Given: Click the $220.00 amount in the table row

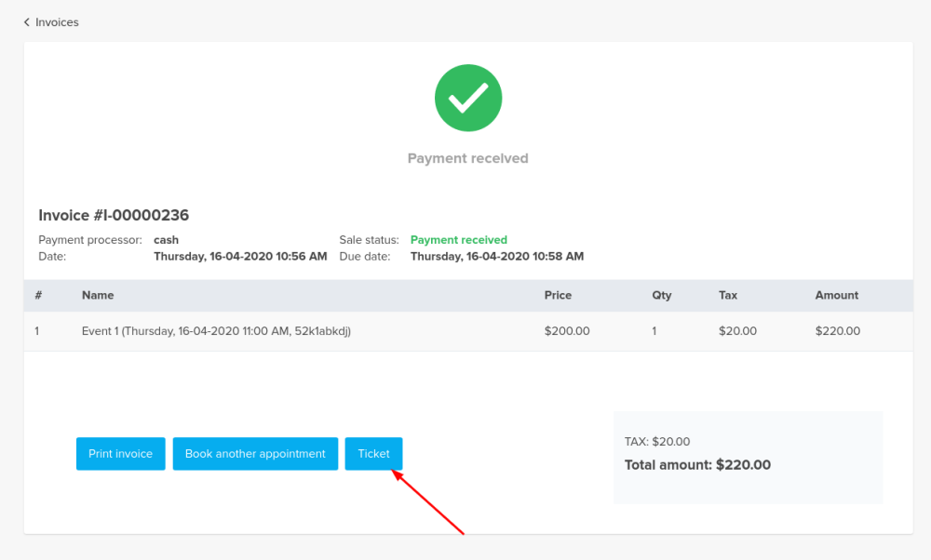Looking at the screenshot, I should point(837,331).
